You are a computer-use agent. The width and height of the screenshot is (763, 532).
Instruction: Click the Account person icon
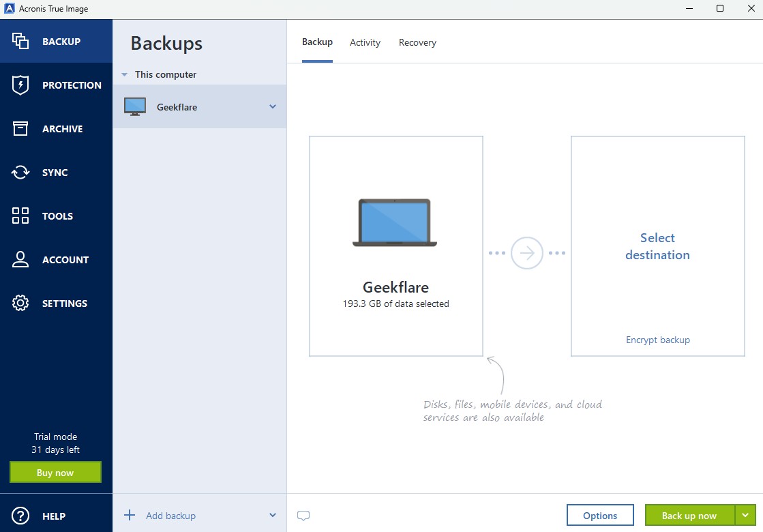click(x=20, y=259)
